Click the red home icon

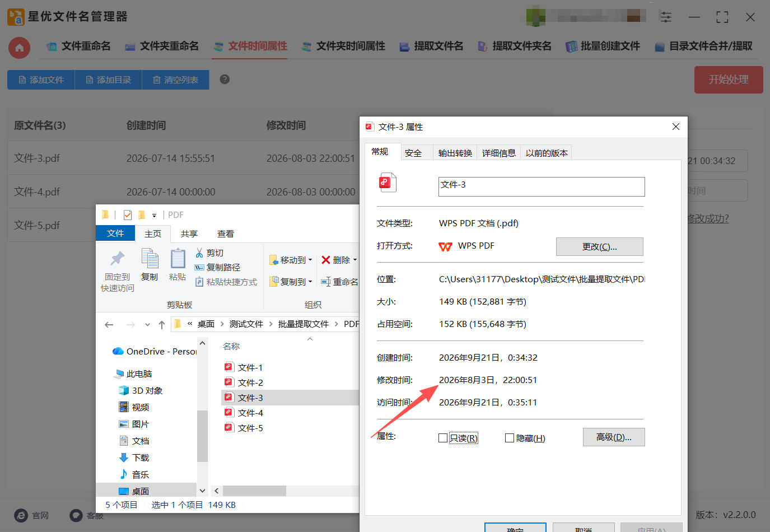19,48
